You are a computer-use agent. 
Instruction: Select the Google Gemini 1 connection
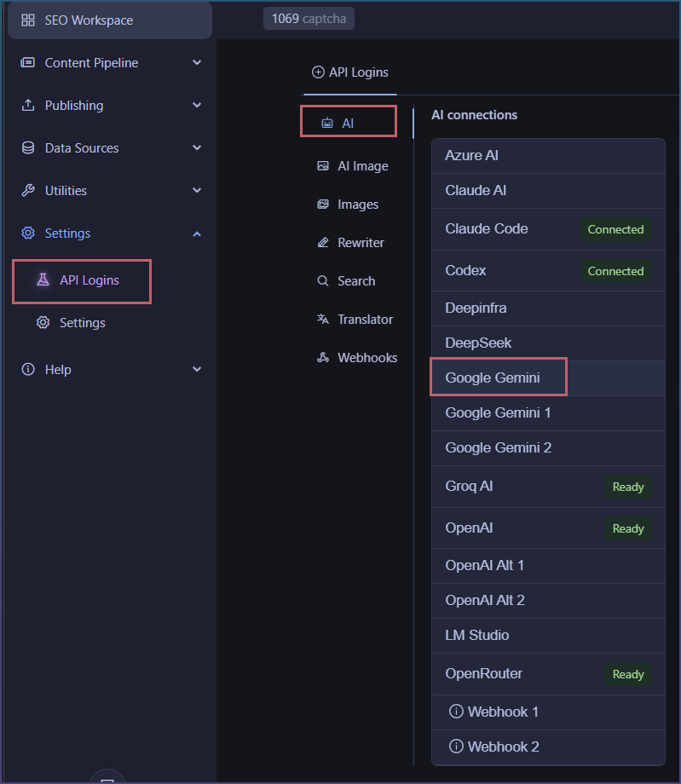tap(548, 413)
